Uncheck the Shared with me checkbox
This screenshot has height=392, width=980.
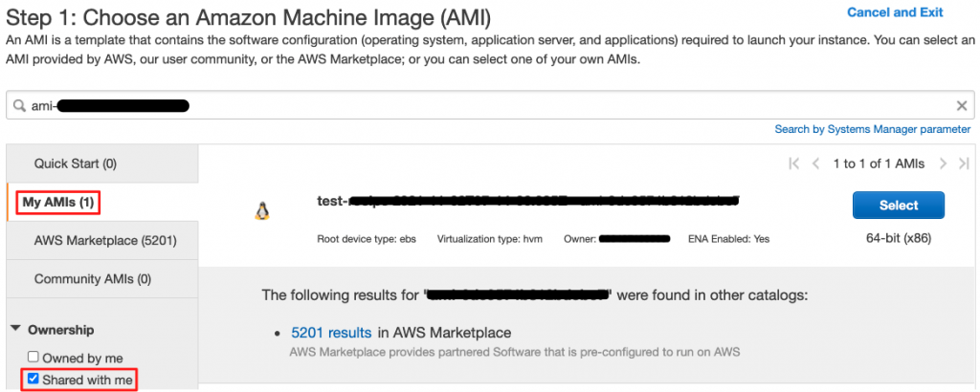33,379
